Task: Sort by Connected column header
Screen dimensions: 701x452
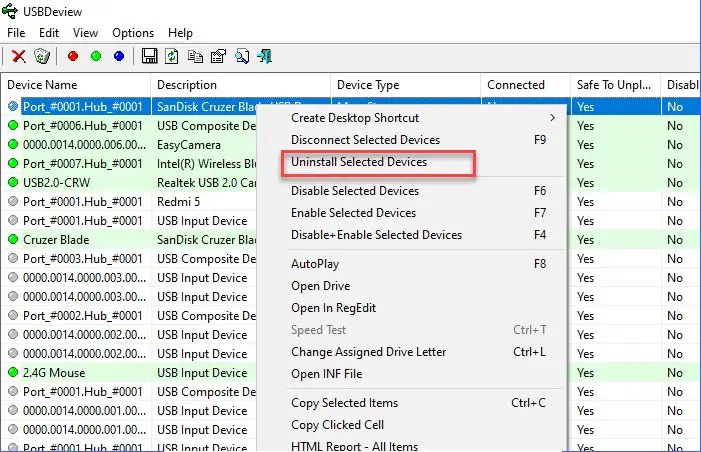Action: point(526,85)
